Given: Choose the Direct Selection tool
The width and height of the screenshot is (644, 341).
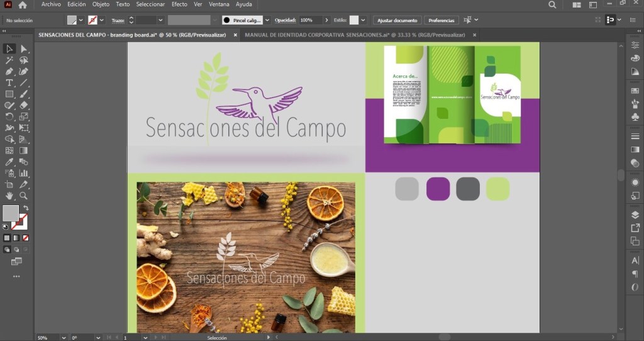Looking at the screenshot, I should coord(24,49).
